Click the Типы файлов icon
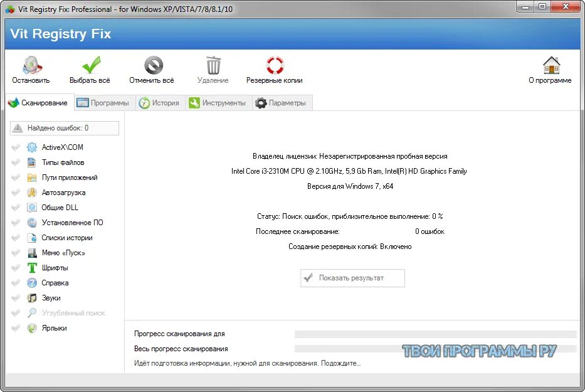The image size is (585, 392). click(32, 162)
